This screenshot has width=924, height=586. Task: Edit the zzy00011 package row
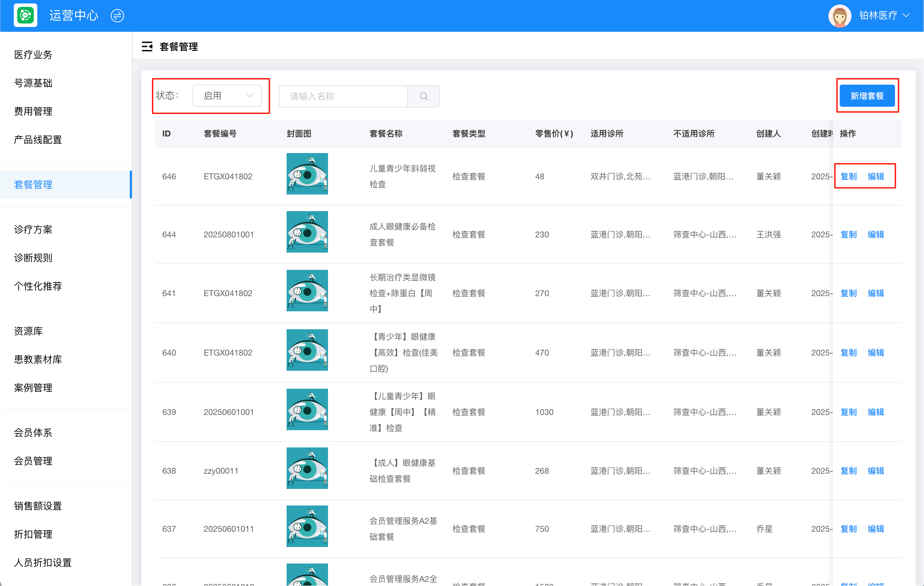tap(876, 471)
